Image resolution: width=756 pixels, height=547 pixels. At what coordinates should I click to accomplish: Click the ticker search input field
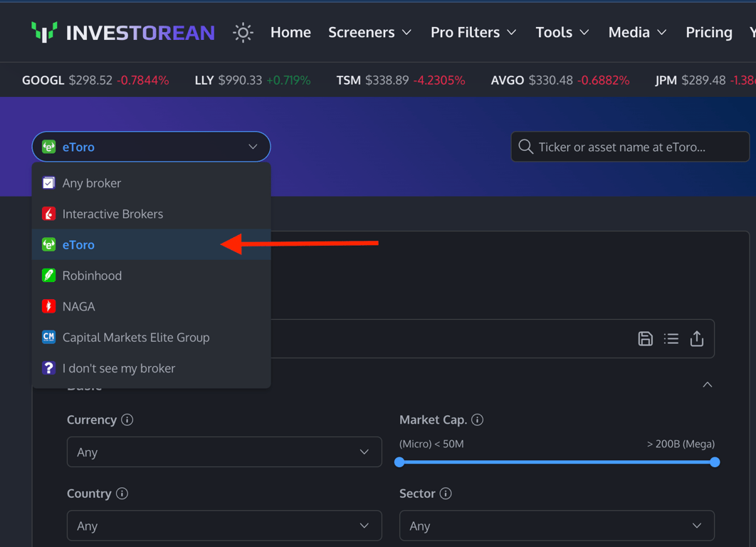(x=630, y=147)
